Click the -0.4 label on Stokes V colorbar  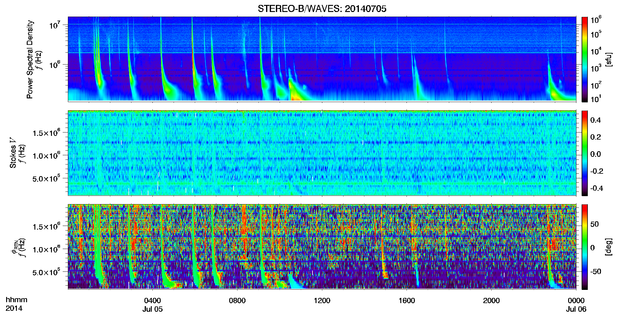(x=597, y=188)
